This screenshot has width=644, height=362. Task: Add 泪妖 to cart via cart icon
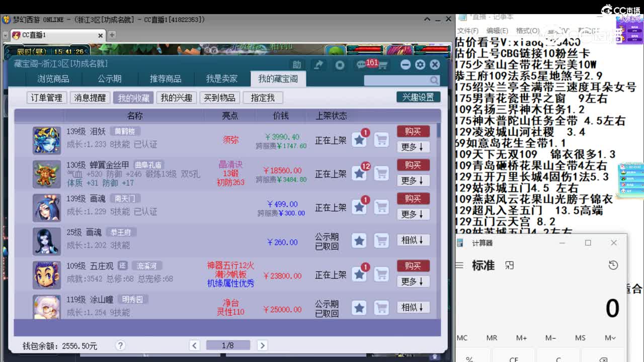(382, 140)
